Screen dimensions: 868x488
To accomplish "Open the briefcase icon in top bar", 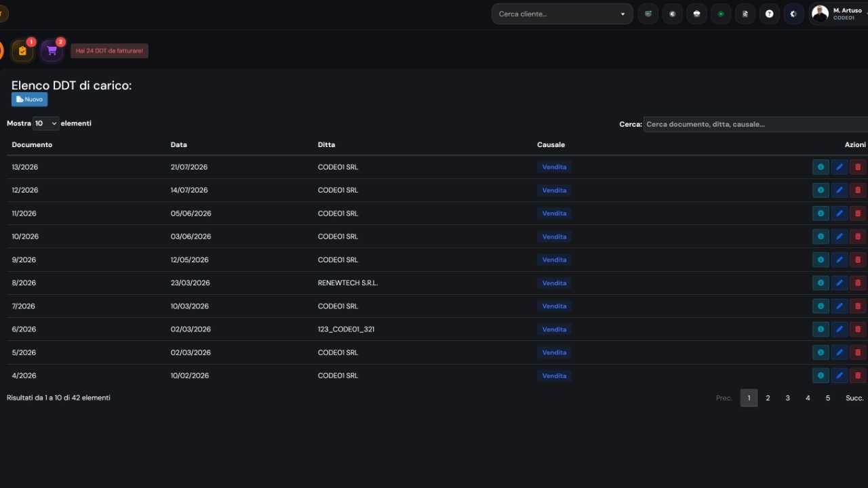I will click(x=696, y=14).
